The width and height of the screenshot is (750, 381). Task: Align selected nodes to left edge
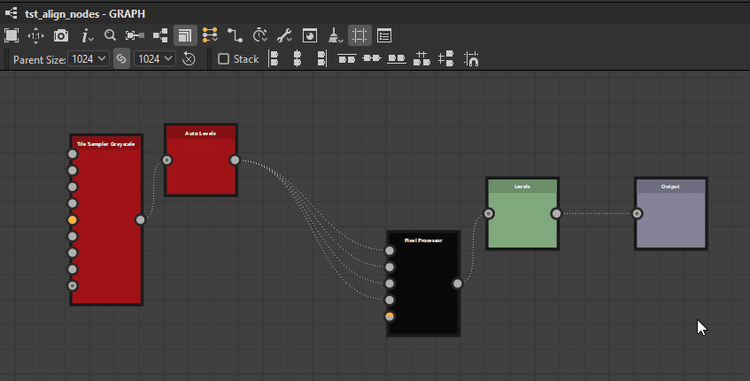click(x=274, y=59)
